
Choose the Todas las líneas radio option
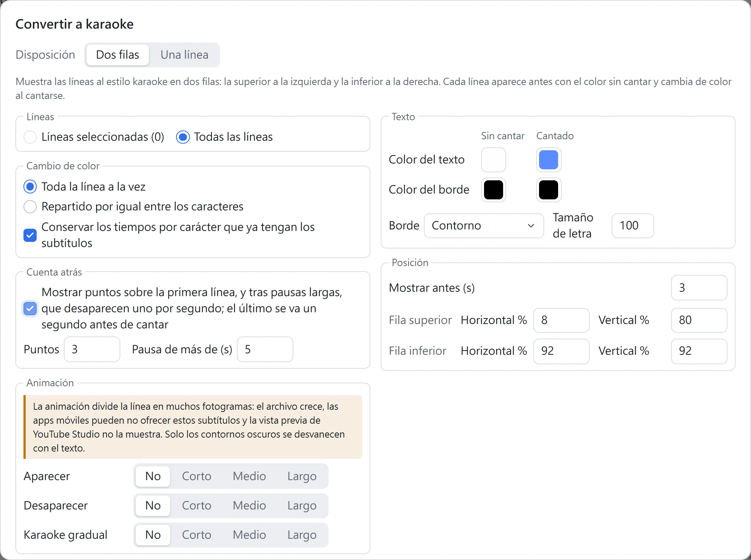coord(183,137)
